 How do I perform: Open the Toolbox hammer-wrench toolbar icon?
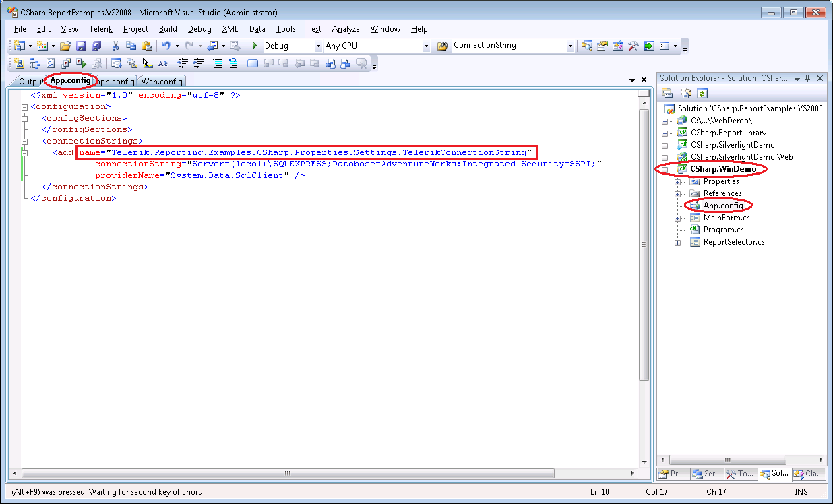click(x=634, y=46)
